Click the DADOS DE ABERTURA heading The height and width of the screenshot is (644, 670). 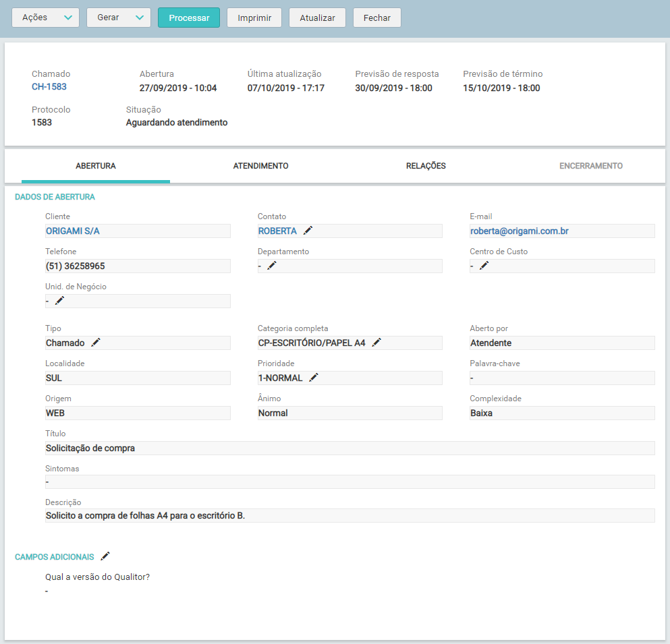pos(55,197)
